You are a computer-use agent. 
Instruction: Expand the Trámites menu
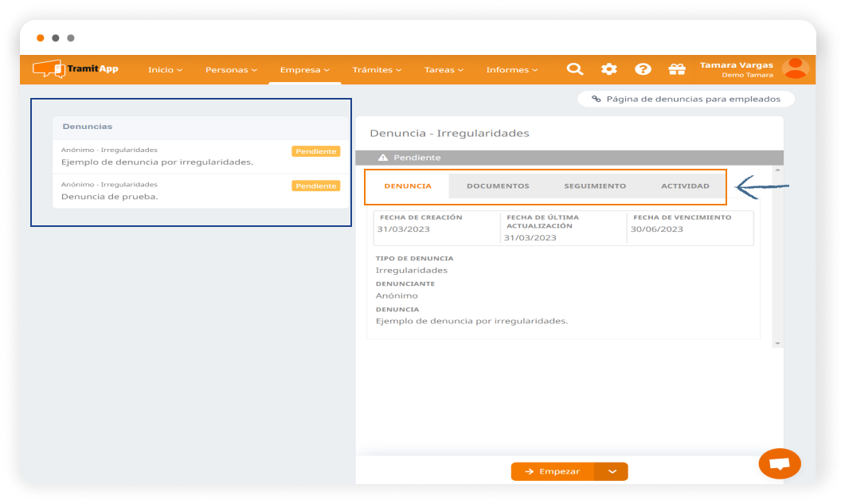[377, 70]
